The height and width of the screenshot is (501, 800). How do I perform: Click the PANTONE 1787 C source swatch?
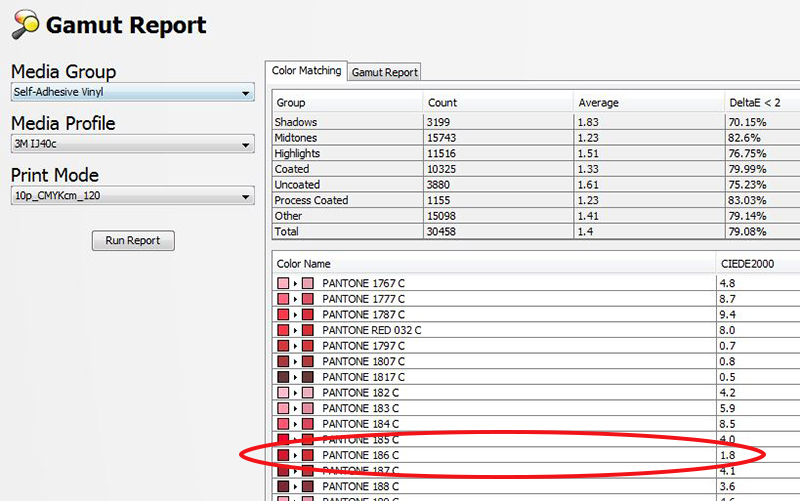tap(283, 315)
